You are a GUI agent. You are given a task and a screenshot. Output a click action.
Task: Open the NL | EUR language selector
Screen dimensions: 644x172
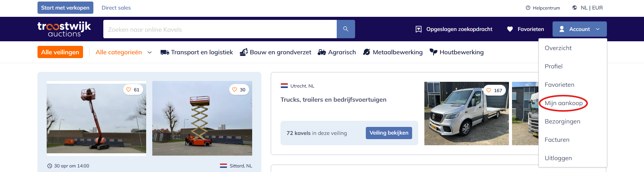tap(587, 8)
